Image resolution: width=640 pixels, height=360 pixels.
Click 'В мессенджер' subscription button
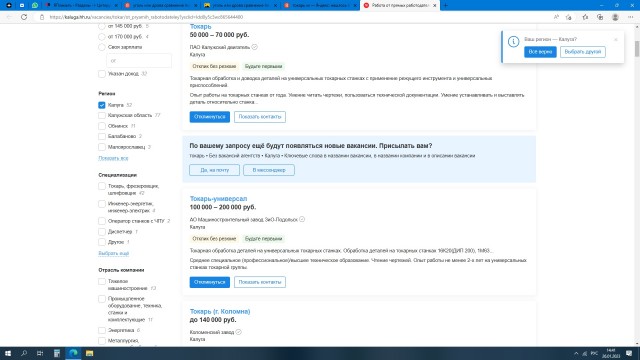point(269,170)
